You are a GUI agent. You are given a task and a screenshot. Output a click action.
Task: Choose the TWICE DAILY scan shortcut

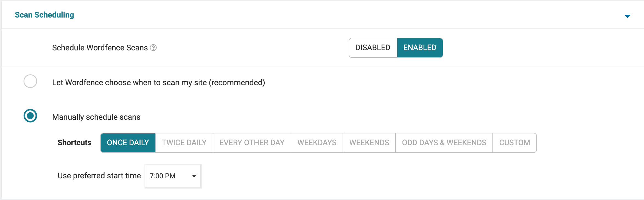pos(184,142)
